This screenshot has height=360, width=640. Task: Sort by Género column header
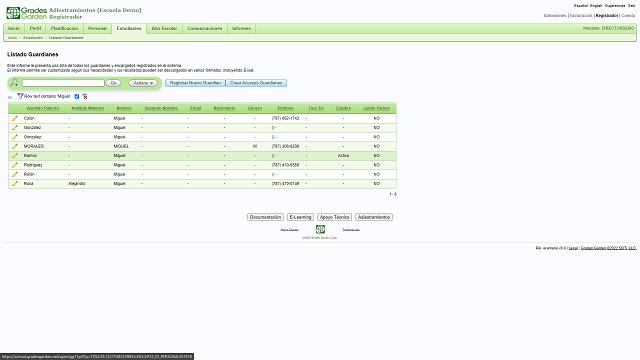pos(255,108)
